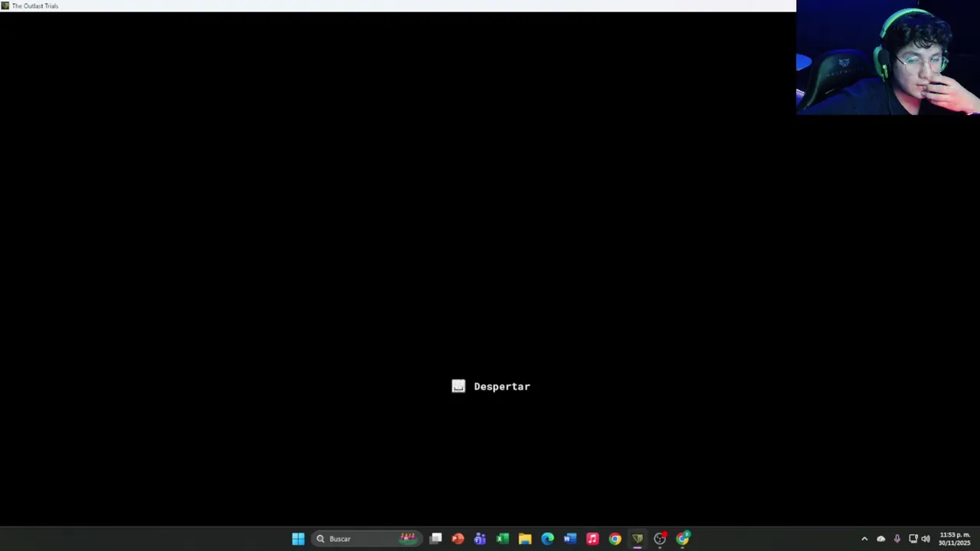Image resolution: width=980 pixels, height=551 pixels.
Task: Click the key icon beside Despertar
Action: click(458, 386)
